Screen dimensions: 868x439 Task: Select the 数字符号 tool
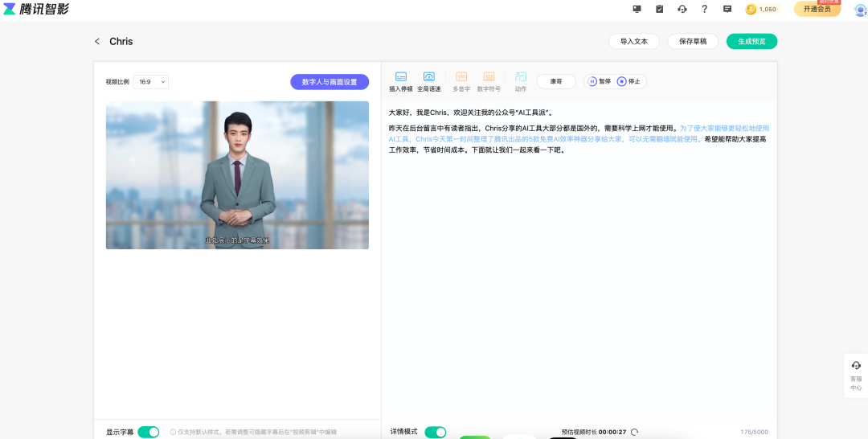click(489, 81)
